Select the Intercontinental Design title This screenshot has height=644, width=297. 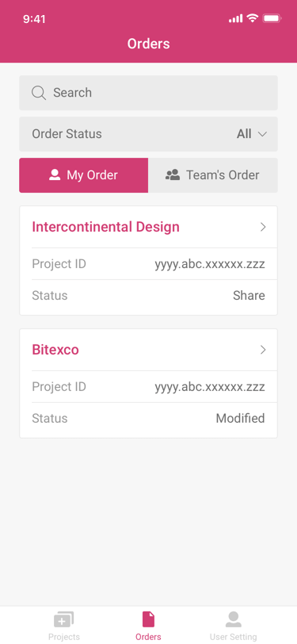click(x=106, y=227)
